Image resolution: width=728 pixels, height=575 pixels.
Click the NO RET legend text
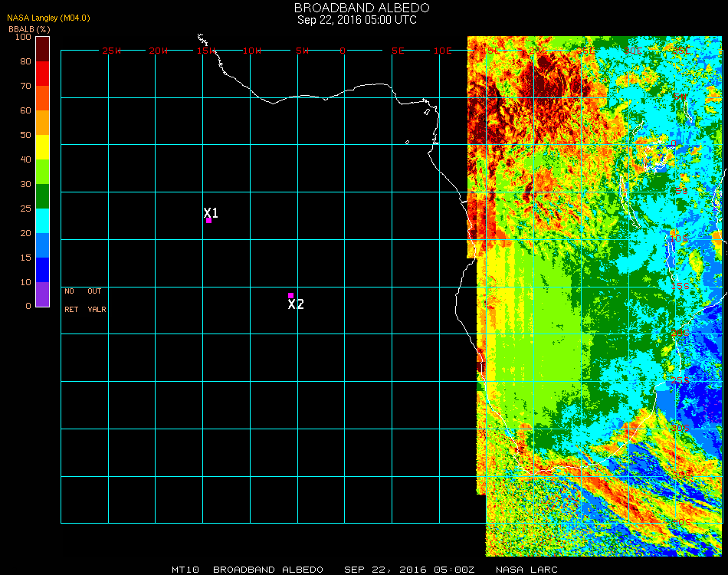[70, 301]
